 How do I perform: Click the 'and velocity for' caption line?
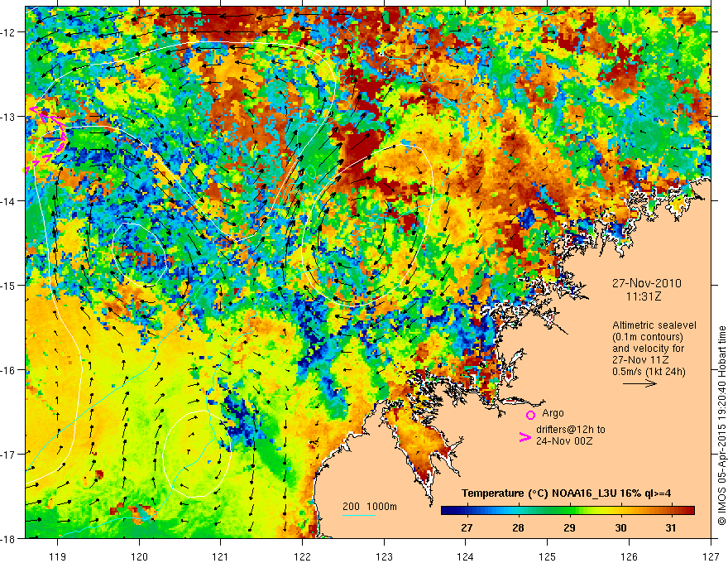pos(648,349)
